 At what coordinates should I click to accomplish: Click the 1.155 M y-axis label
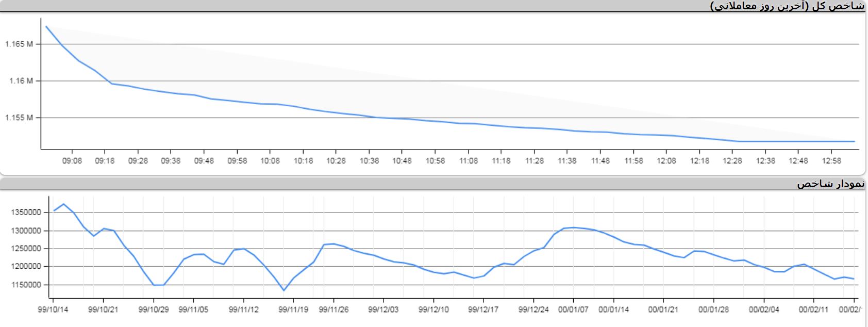coord(19,118)
